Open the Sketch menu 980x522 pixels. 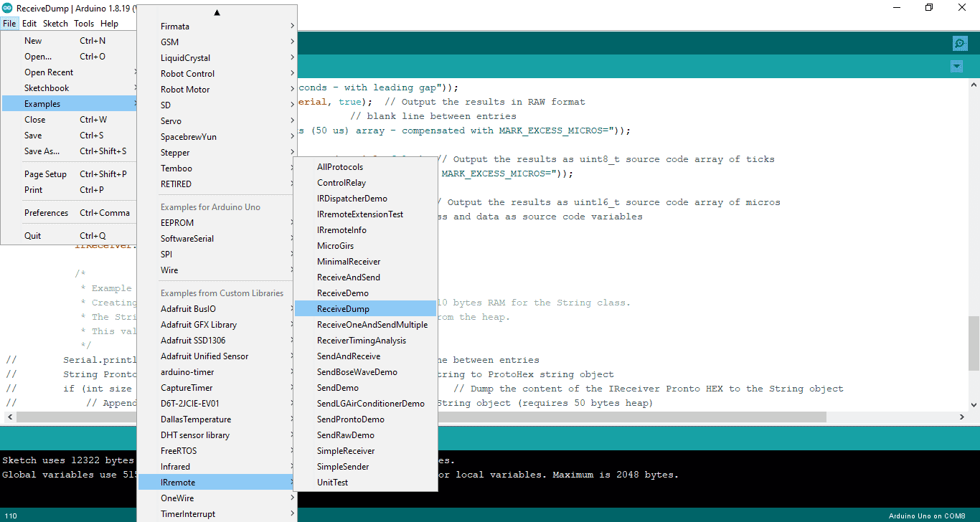(x=55, y=24)
